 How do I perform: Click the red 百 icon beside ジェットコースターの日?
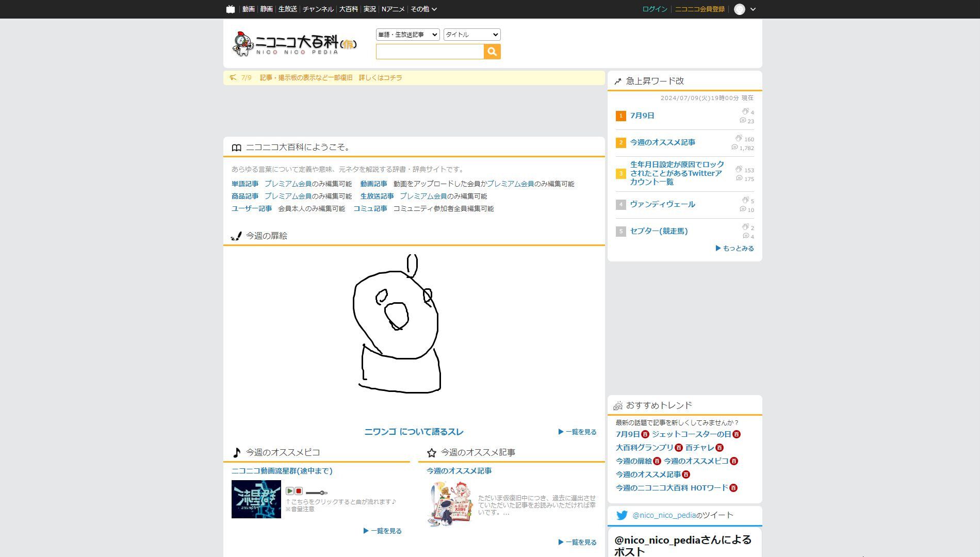[x=737, y=434]
